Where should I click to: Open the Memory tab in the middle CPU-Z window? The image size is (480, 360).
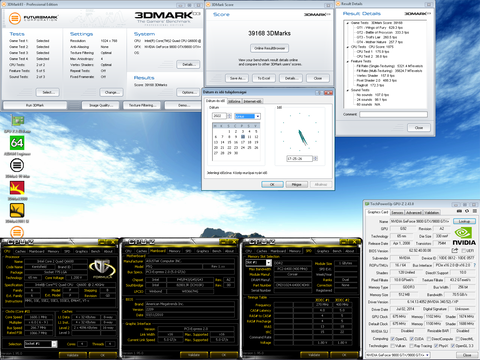174,251
